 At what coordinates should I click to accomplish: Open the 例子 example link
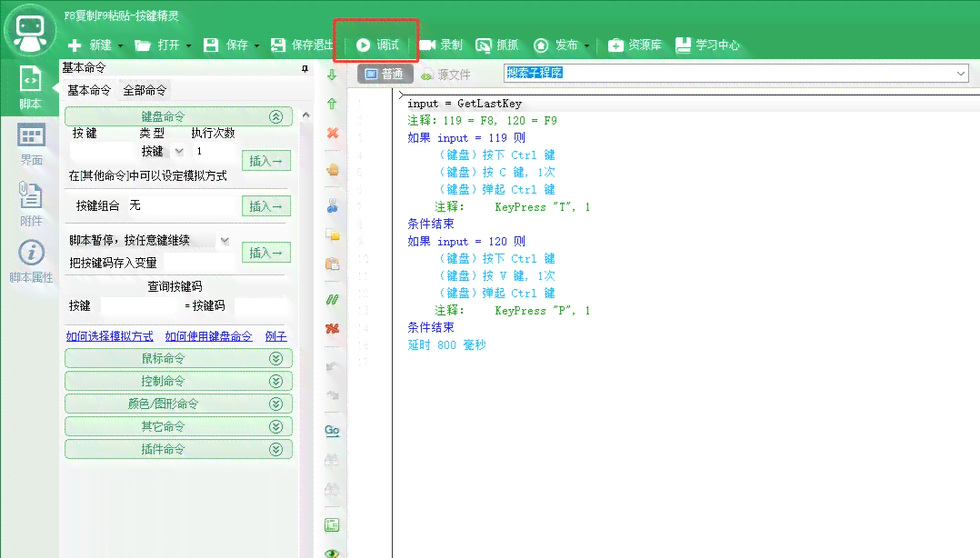tap(275, 336)
